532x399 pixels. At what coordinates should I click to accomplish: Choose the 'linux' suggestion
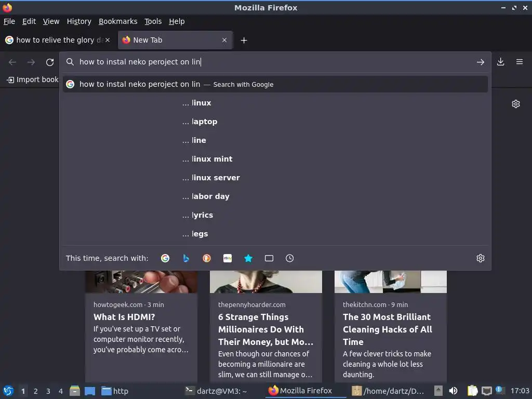pyautogui.click(x=275, y=103)
